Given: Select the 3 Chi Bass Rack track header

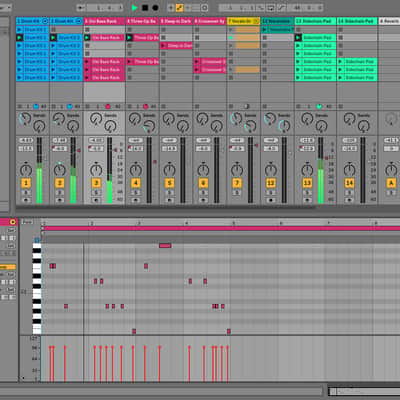Looking at the screenshot, I should tap(104, 21).
